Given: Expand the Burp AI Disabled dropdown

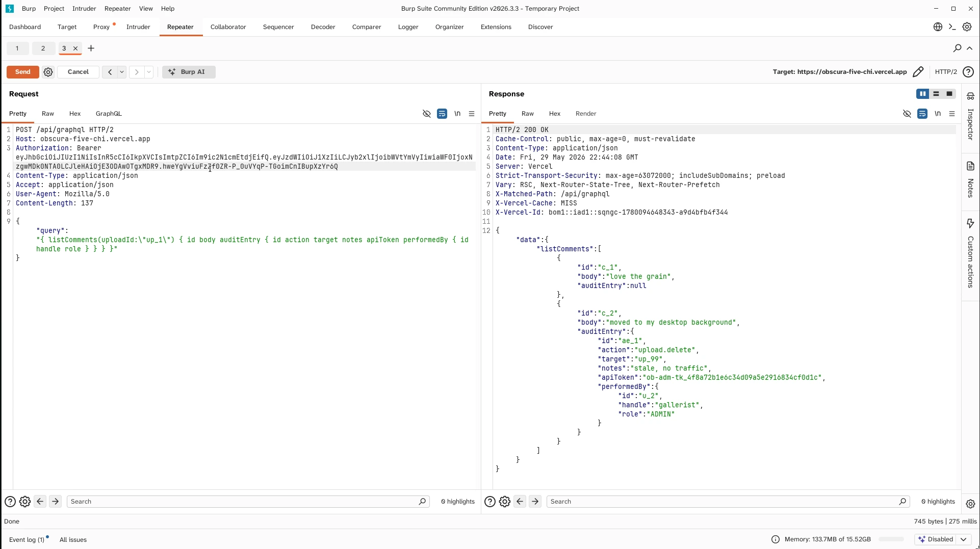Looking at the screenshot, I should [963, 539].
